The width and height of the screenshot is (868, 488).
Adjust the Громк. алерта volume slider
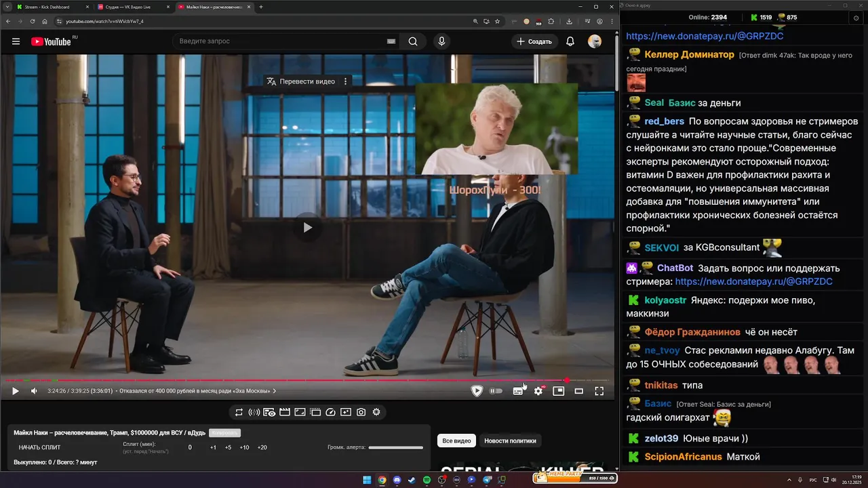395,447
